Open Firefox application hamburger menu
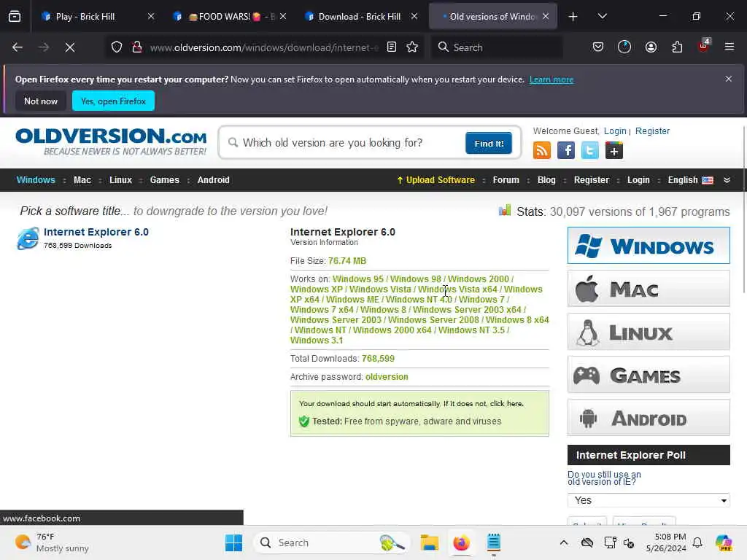The width and height of the screenshot is (747, 560). click(x=729, y=47)
